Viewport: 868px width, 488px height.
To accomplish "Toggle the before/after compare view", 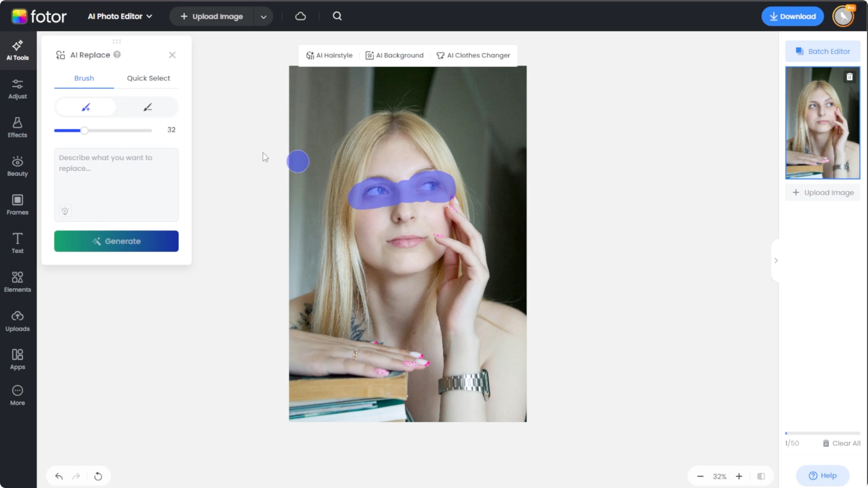I will coord(761,476).
